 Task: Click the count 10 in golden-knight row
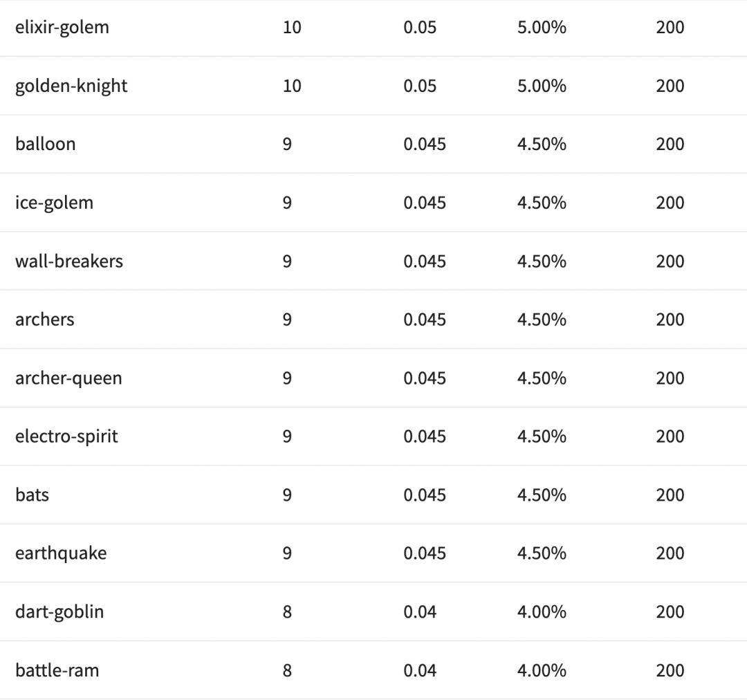point(292,86)
